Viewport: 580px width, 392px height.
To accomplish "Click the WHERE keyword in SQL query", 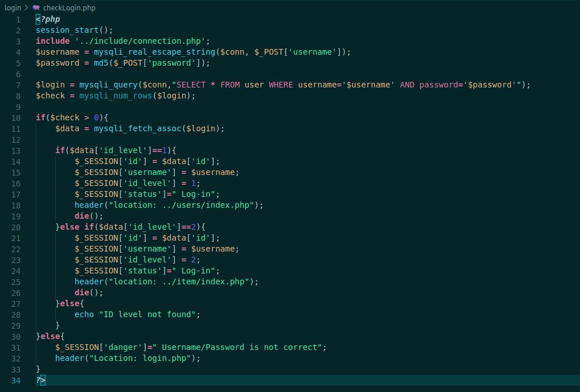I will tap(280, 85).
